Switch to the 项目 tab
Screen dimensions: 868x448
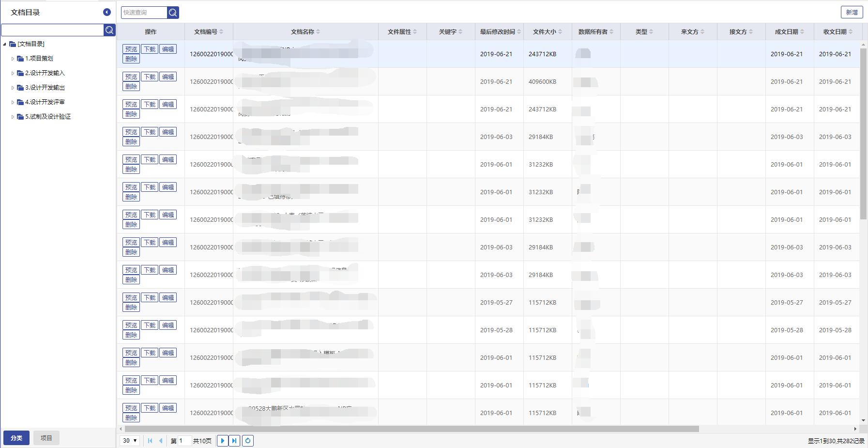[46, 438]
